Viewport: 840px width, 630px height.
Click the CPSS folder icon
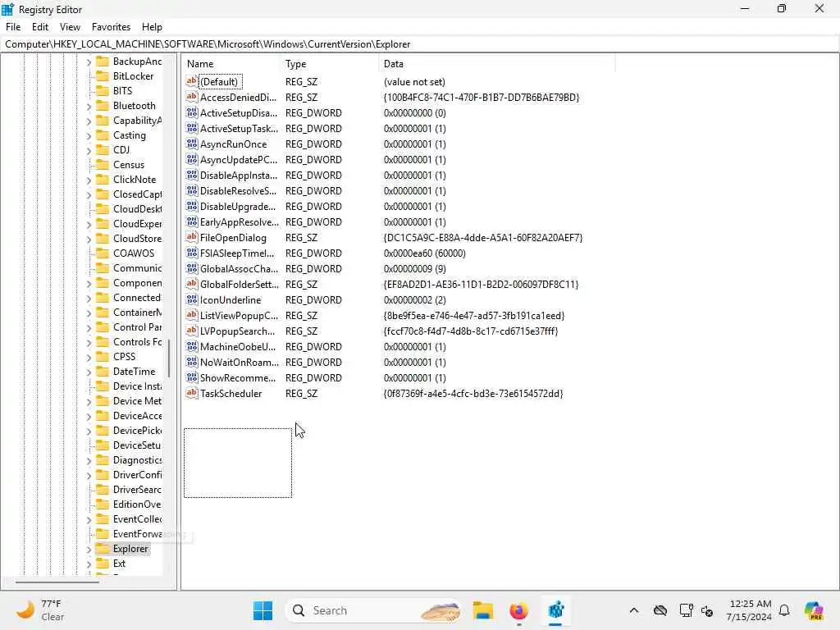103,356
